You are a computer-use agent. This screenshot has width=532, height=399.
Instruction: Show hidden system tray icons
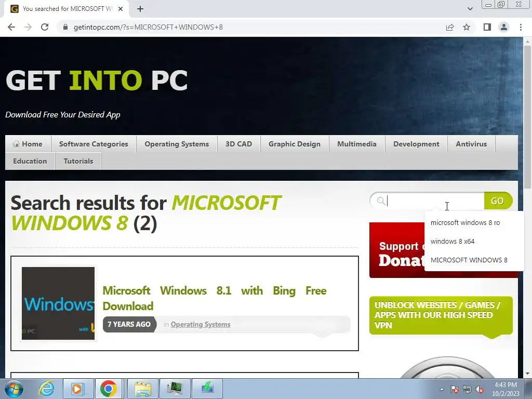[442, 389]
